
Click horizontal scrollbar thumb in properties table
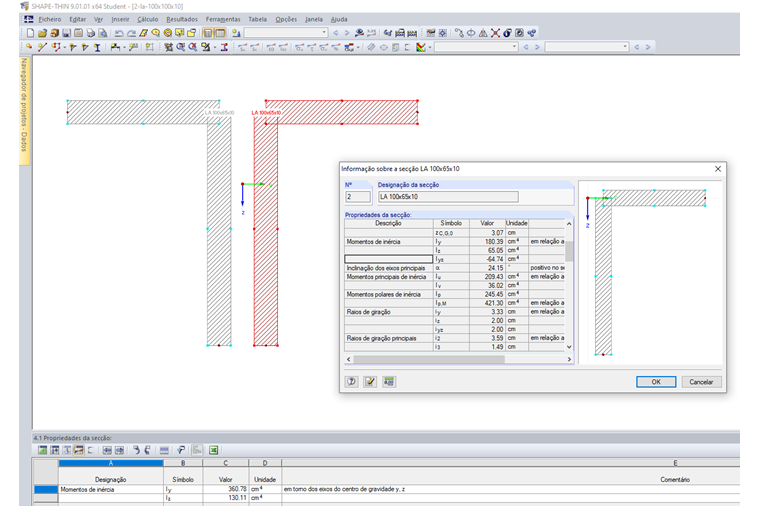click(429, 359)
